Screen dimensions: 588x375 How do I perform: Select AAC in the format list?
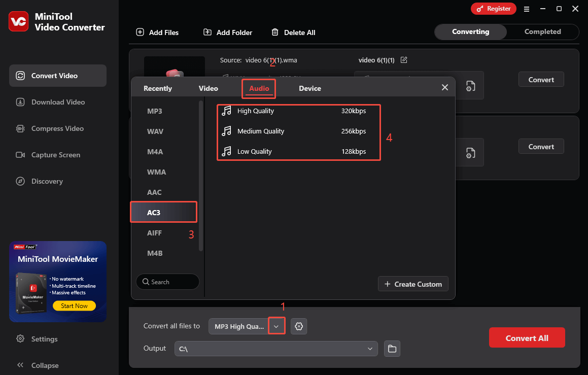(x=164, y=192)
